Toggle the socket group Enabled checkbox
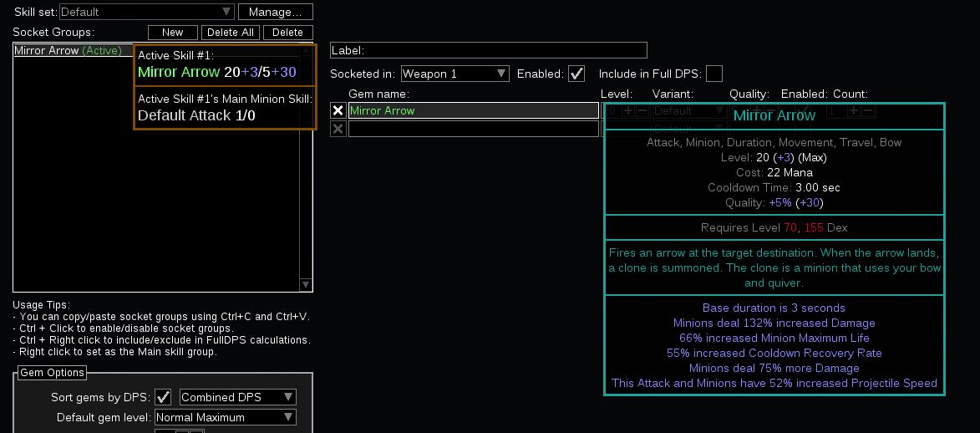 click(x=576, y=74)
